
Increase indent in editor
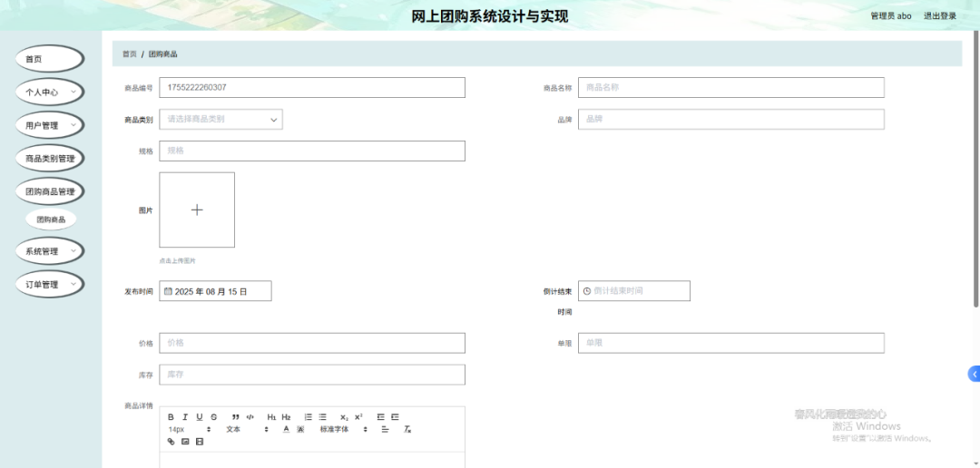[395, 417]
